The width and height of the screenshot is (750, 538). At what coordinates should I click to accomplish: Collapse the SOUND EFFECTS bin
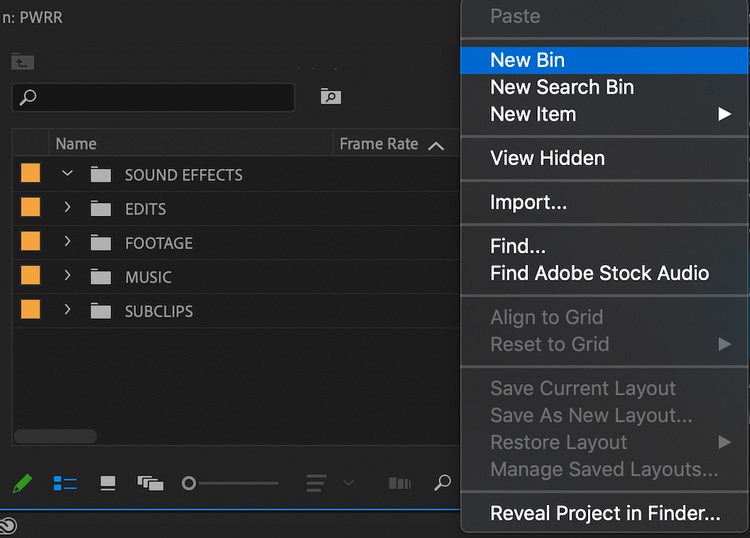coord(67,173)
